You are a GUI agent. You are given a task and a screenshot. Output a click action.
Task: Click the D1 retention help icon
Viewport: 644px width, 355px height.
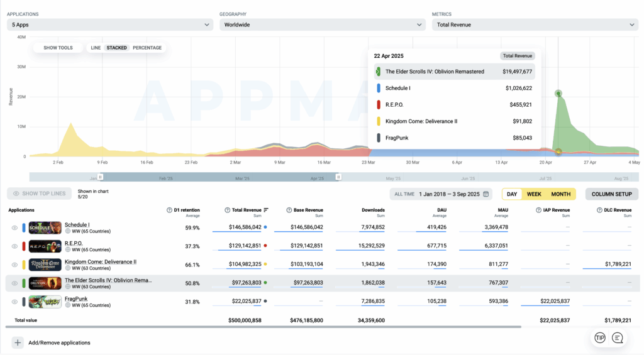tap(169, 210)
